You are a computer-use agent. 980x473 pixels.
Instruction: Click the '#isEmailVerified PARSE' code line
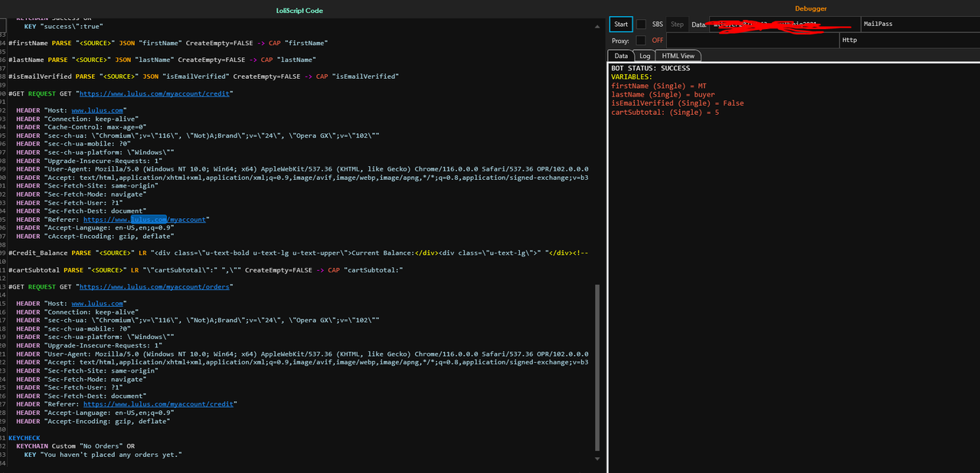pos(204,77)
